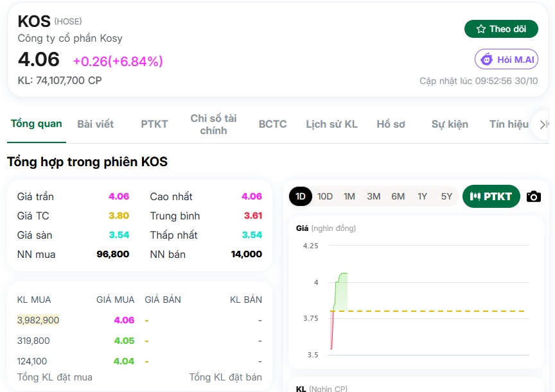Open the Hỏi M.AI assistant
The width and height of the screenshot is (555, 392).
point(506,60)
